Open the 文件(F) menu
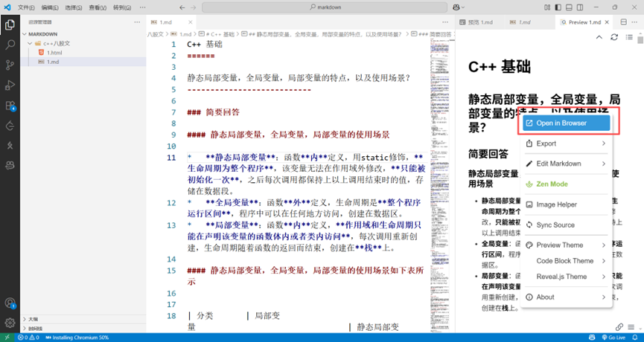Image resolution: width=644 pixels, height=342 pixels. 26,7
